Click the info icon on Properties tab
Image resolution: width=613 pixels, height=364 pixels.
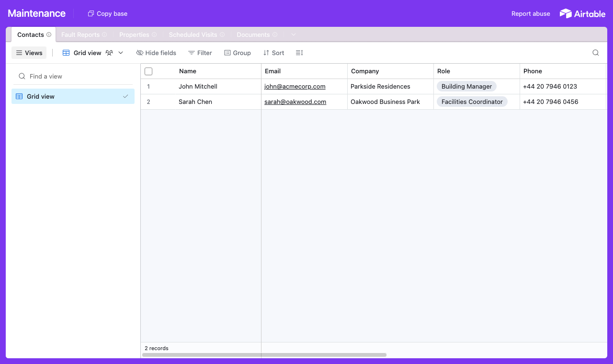[154, 34]
